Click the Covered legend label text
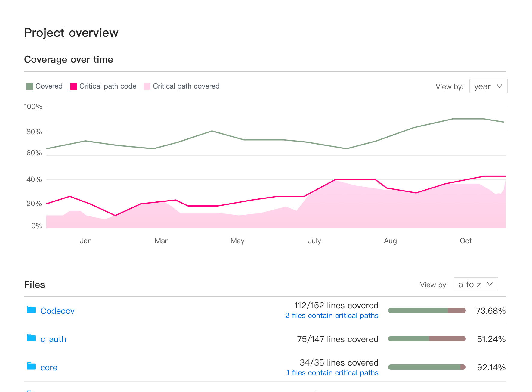532x392 pixels. click(49, 86)
